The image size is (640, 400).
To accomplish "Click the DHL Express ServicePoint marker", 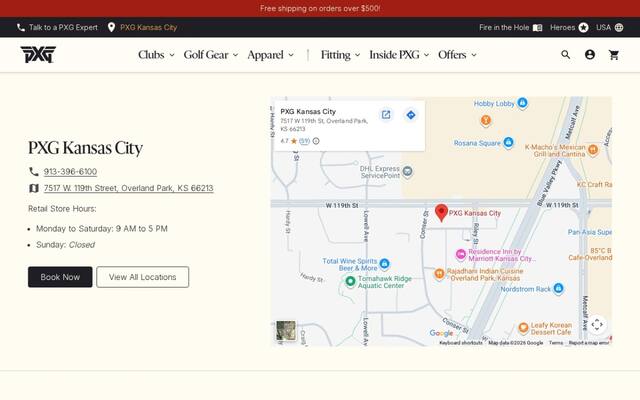I will click(407, 171).
